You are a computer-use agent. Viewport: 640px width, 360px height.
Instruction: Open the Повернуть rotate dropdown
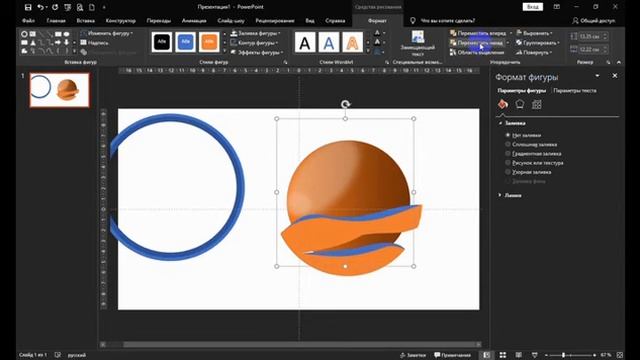534,52
